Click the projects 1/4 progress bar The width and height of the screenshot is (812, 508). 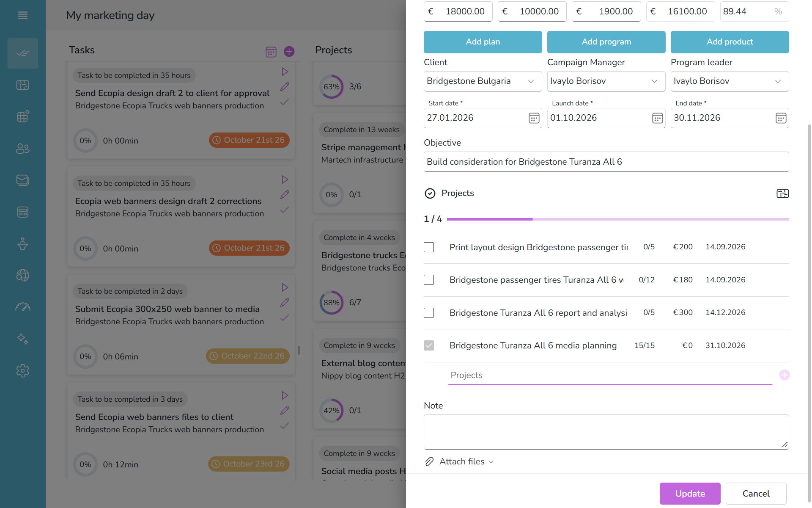point(618,219)
